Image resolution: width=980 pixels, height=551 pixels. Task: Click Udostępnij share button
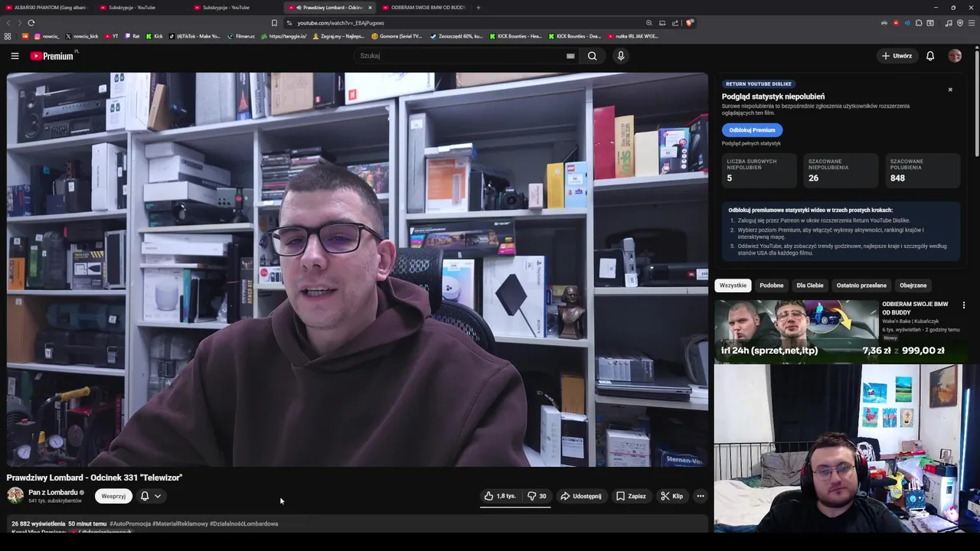tap(580, 496)
